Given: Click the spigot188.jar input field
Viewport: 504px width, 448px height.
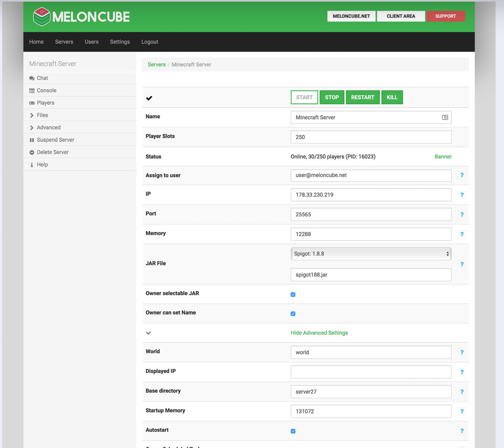Looking at the screenshot, I should (x=371, y=275).
